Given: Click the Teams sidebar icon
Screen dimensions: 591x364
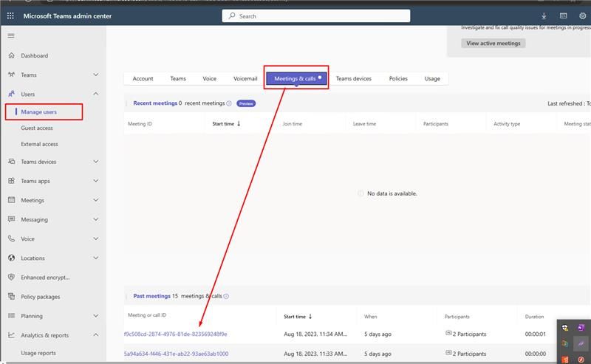Looking at the screenshot, I should (x=11, y=75).
